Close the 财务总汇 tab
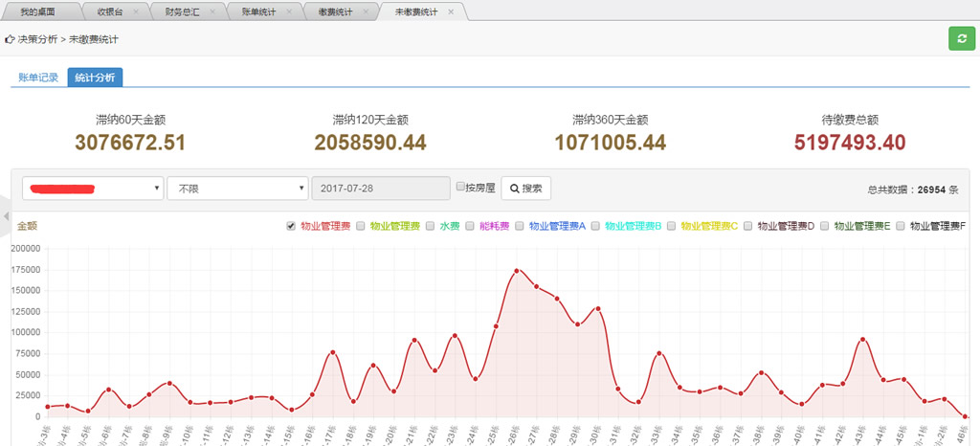The width and height of the screenshot is (980, 446). [213, 11]
